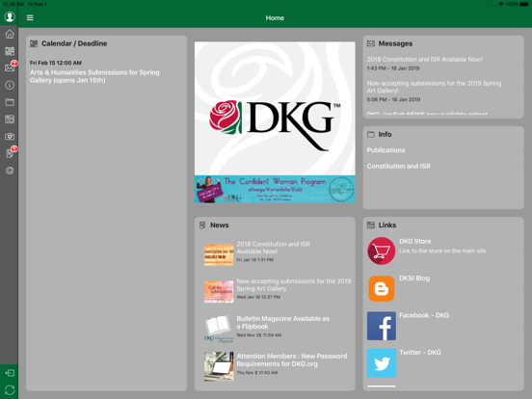Open message 2018 Constitution and ISR Available

click(442, 64)
